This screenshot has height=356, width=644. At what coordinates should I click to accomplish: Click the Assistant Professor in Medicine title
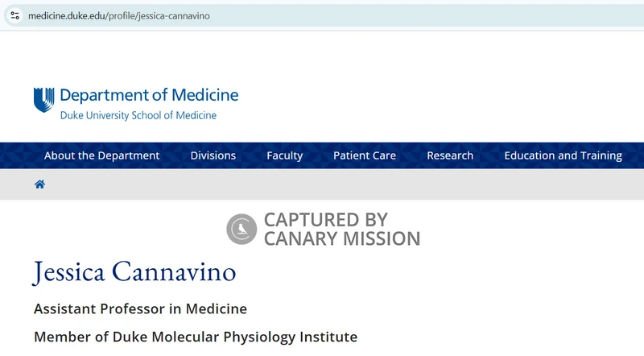pos(140,308)
